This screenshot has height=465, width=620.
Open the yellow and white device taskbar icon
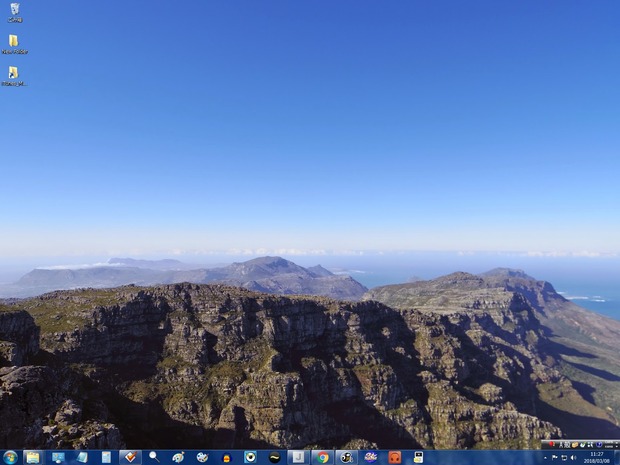click(x=418, y=457)
